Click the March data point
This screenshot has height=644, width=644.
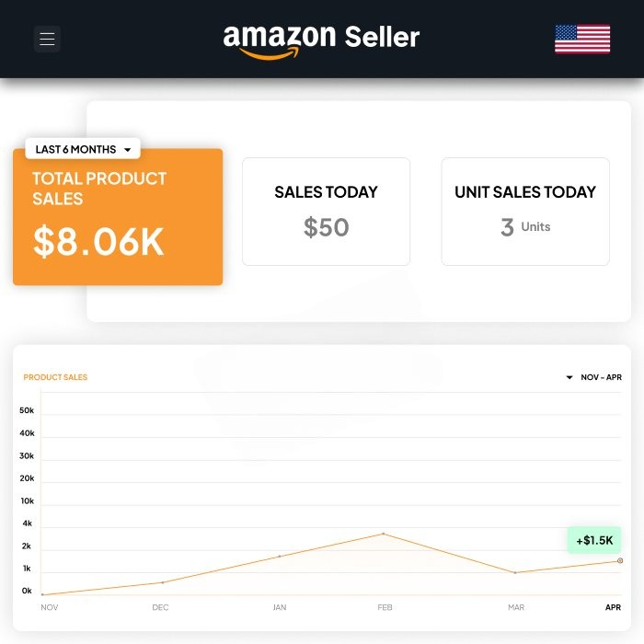point(515,572)
